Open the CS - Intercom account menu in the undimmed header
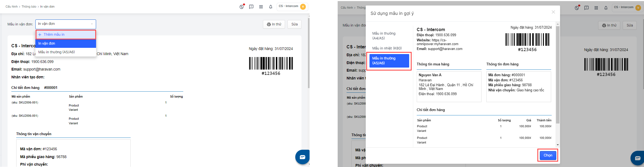 (292, 6)
